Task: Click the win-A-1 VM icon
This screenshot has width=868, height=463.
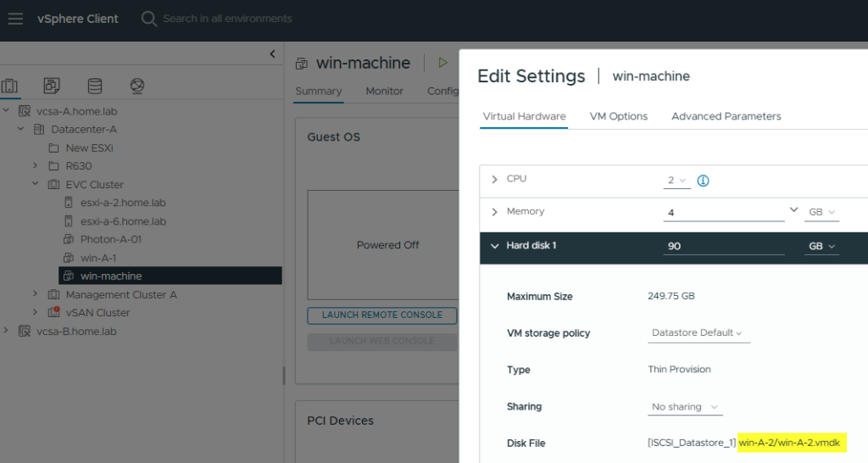Action: 68,258
